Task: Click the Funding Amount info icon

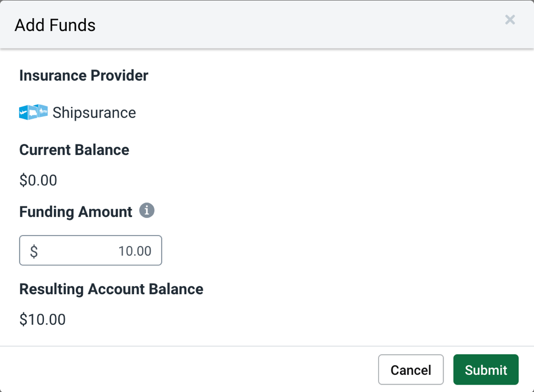Action: (148, 210)
